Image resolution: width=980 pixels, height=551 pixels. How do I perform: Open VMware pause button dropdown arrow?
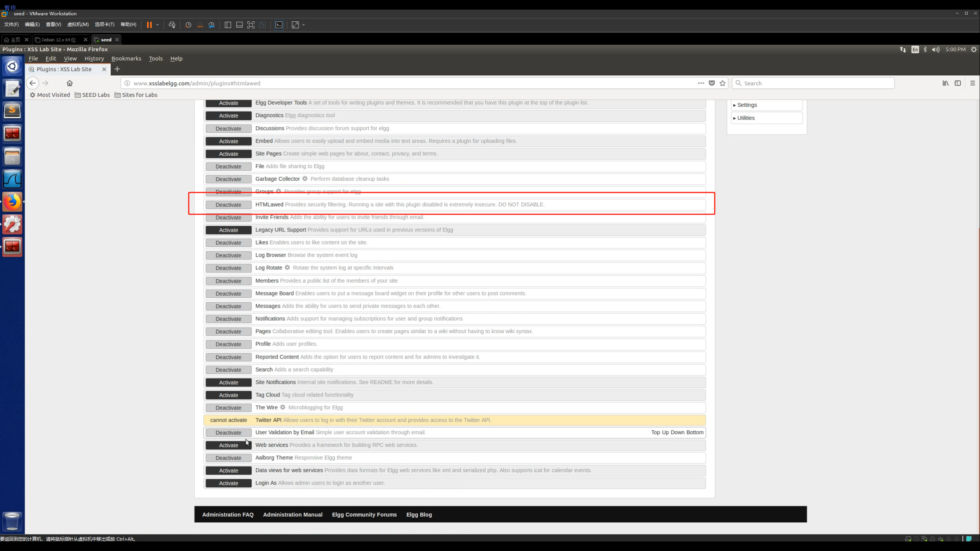tap(157, 25)
